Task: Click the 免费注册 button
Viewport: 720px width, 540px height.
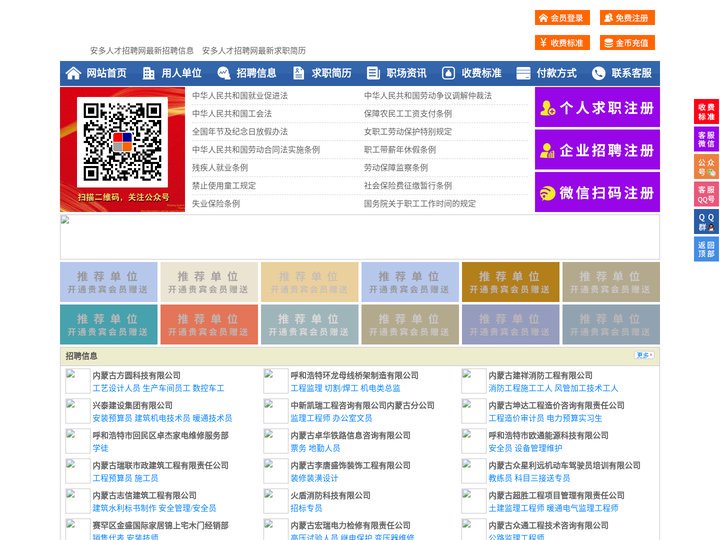Action: (627, 18)
